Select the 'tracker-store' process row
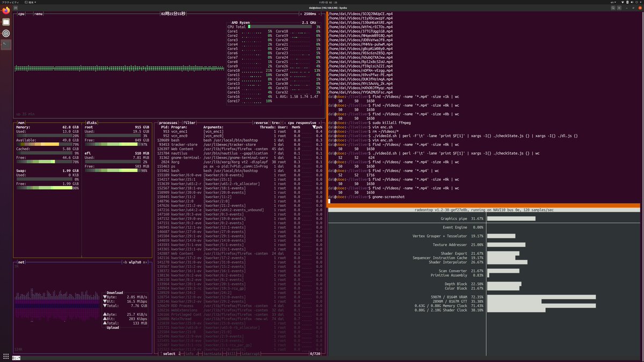The image size is (644, 362). click(x=240, y=144)
